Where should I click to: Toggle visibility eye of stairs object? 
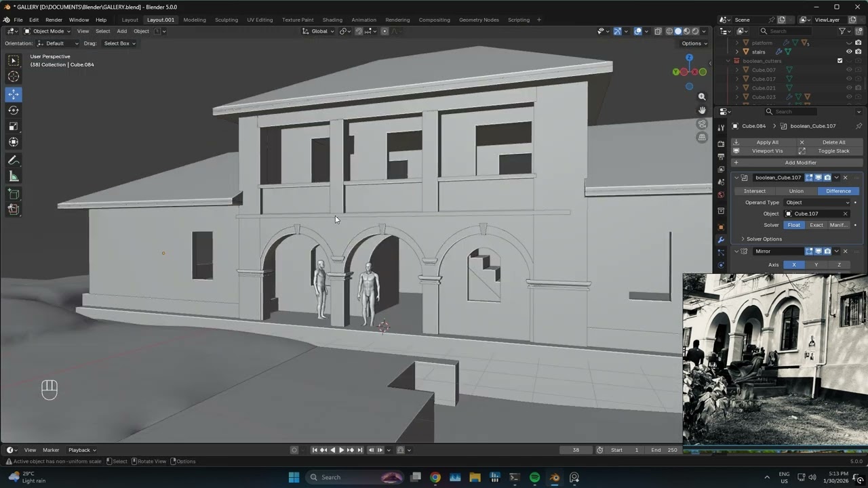point(849,52)
